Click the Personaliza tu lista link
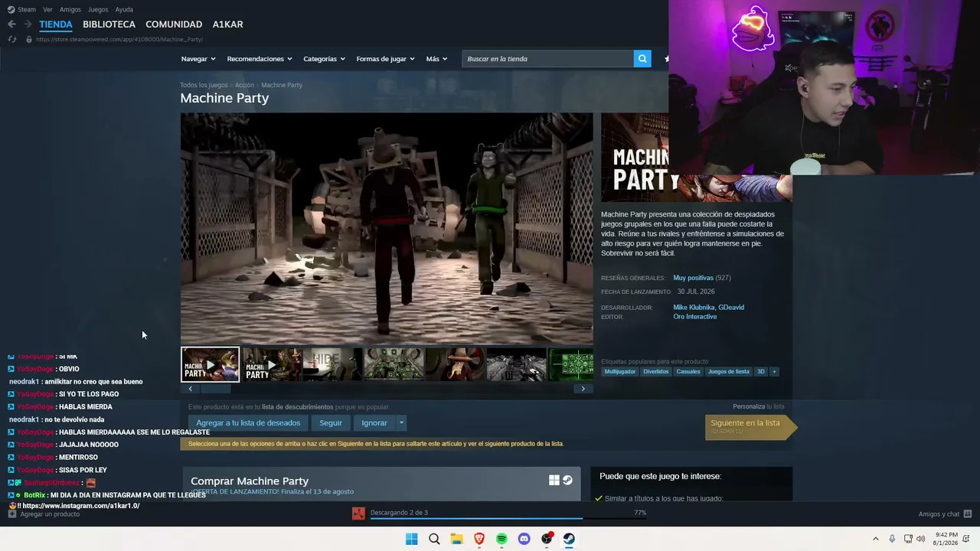 pyautogui.click(x=758, y=406)
